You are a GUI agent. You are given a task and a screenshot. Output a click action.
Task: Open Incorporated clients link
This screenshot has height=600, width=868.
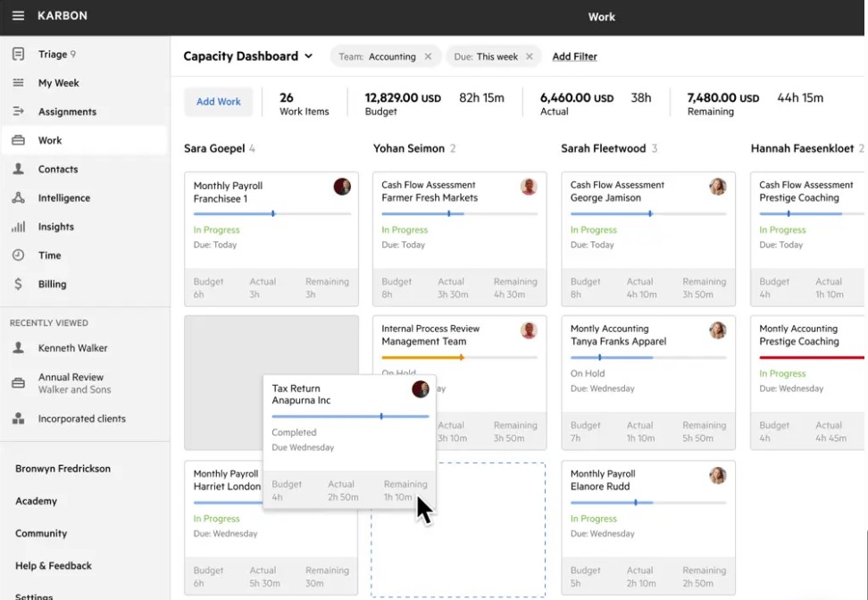[84, 419]
